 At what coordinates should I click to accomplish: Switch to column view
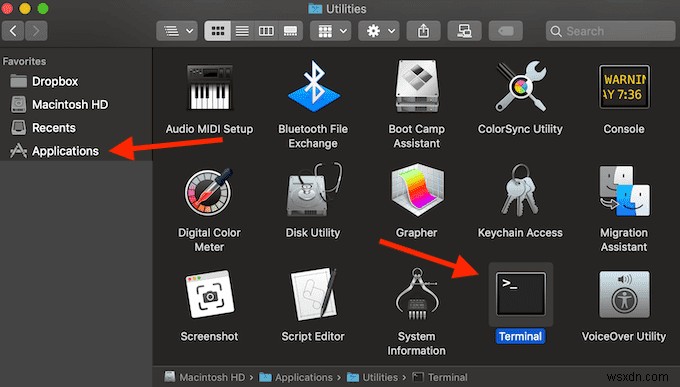pyautogui.click(x=266, y=31)
